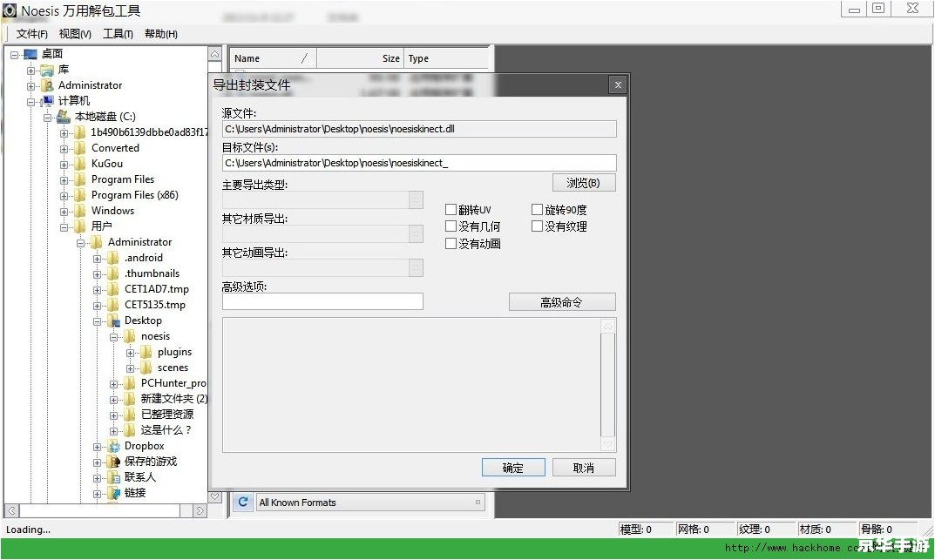Click the tree panel scroll-down arrow

tap(214, 496)
